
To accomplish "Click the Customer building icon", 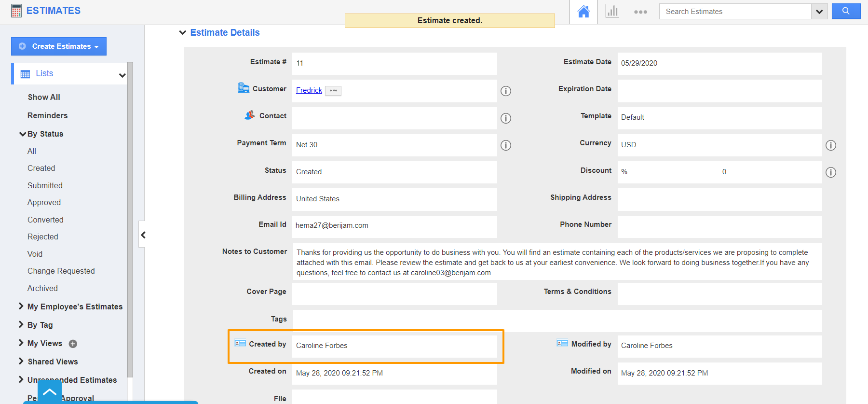I will coord(244,88).
